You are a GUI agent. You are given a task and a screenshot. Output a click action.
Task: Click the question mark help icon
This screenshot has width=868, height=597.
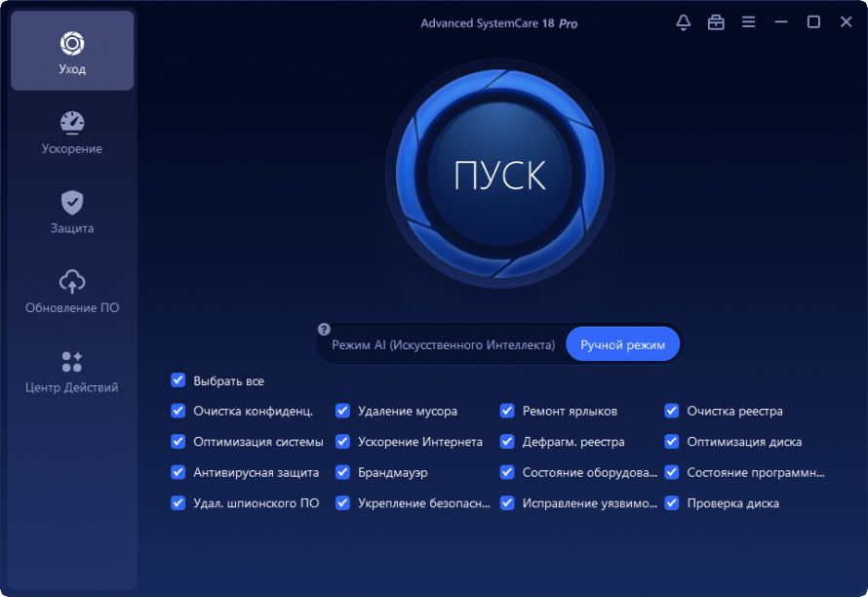point(324,330)
